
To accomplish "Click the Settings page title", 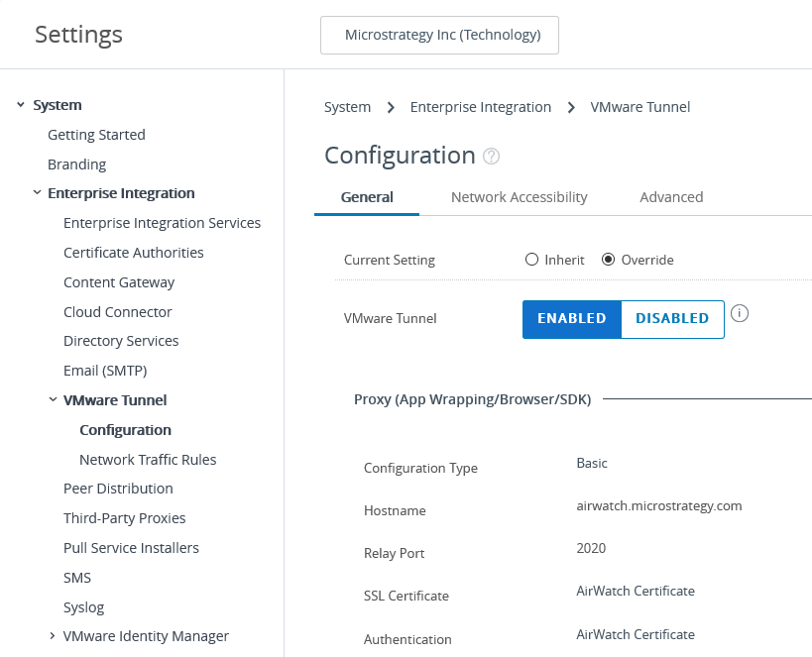I will pyautogui.click(x=78, y=35).
